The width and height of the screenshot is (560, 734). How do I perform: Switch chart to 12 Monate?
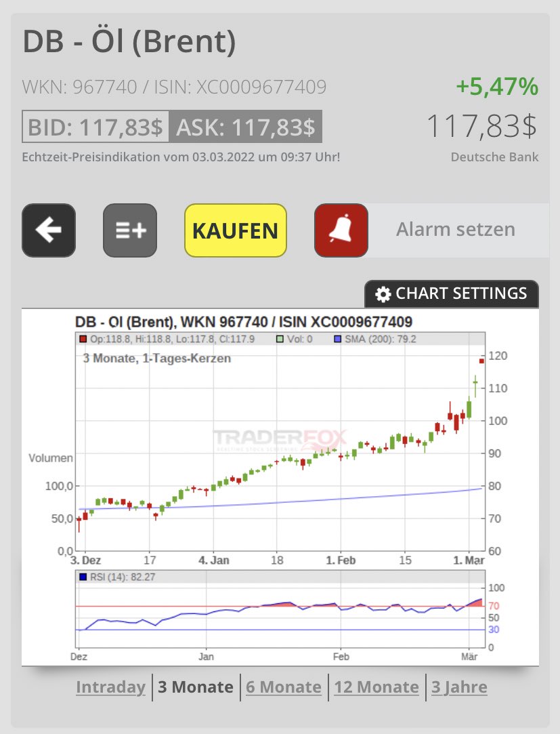(x=376, y=687)
